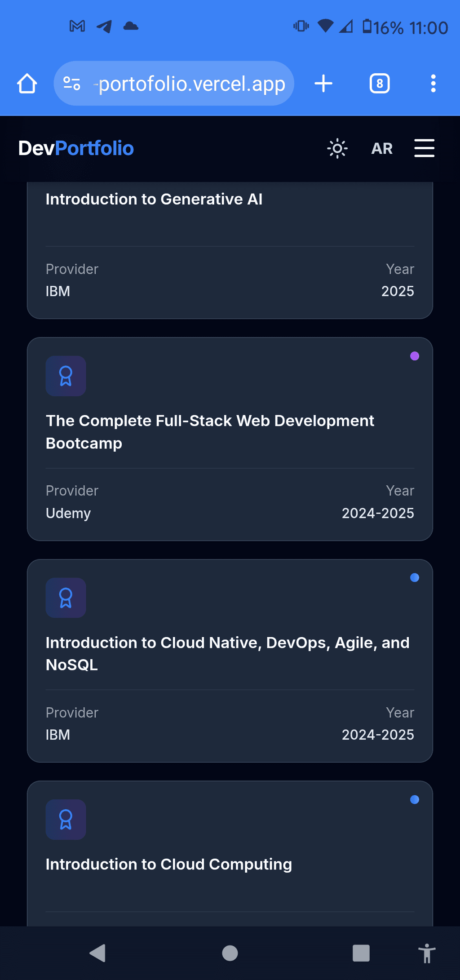Click the blue dot on Cloud Native card
This screenshot has height=980, width=460.
[x=415, y=578]
